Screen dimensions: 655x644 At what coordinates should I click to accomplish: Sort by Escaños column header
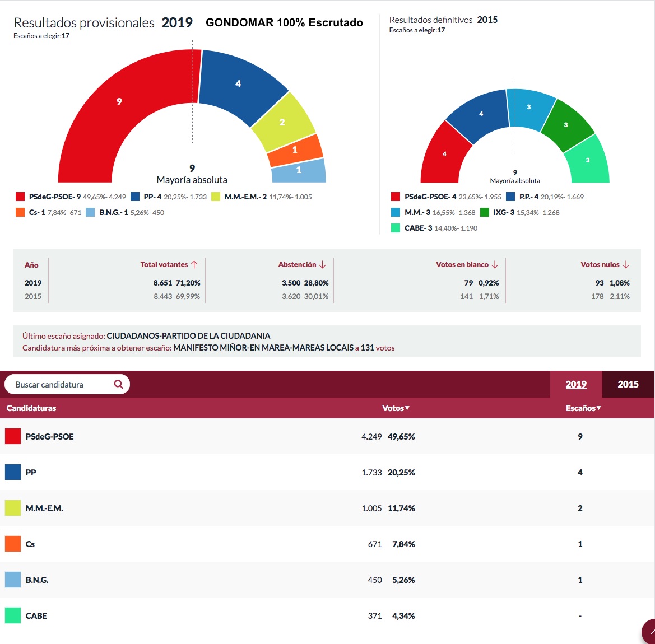point(583,408)
